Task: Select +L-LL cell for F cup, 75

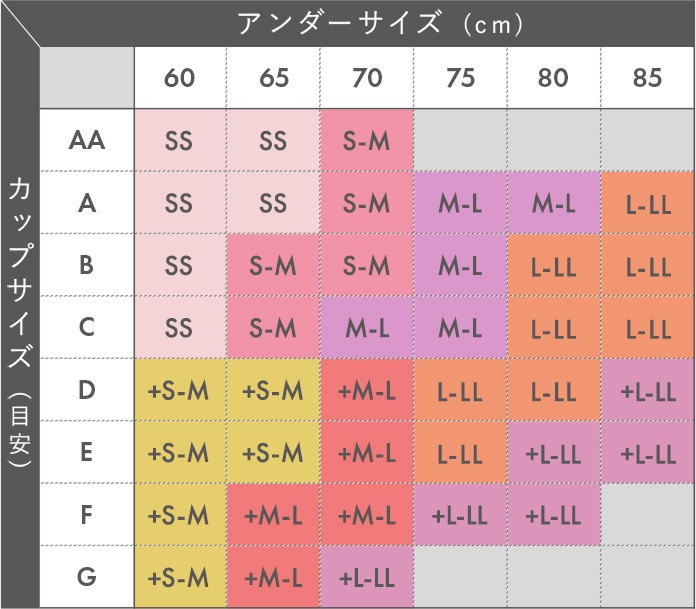Action: click(460, 514)
